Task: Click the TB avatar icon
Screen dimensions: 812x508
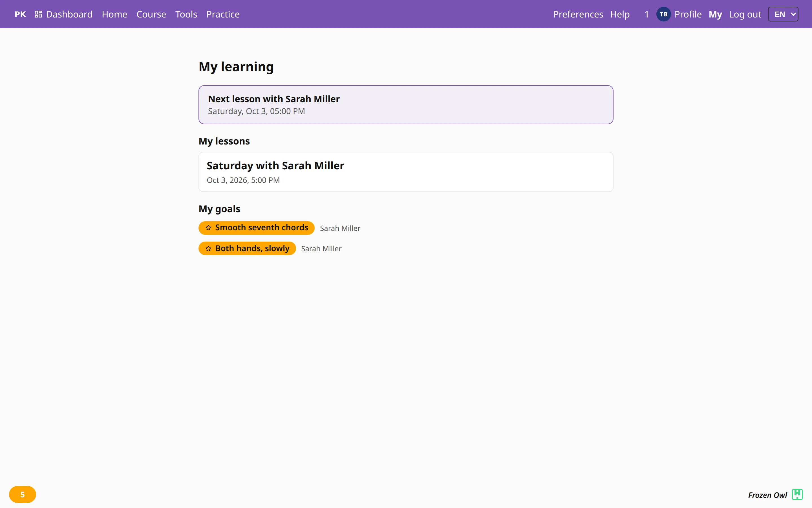Action: coord(663,14)
